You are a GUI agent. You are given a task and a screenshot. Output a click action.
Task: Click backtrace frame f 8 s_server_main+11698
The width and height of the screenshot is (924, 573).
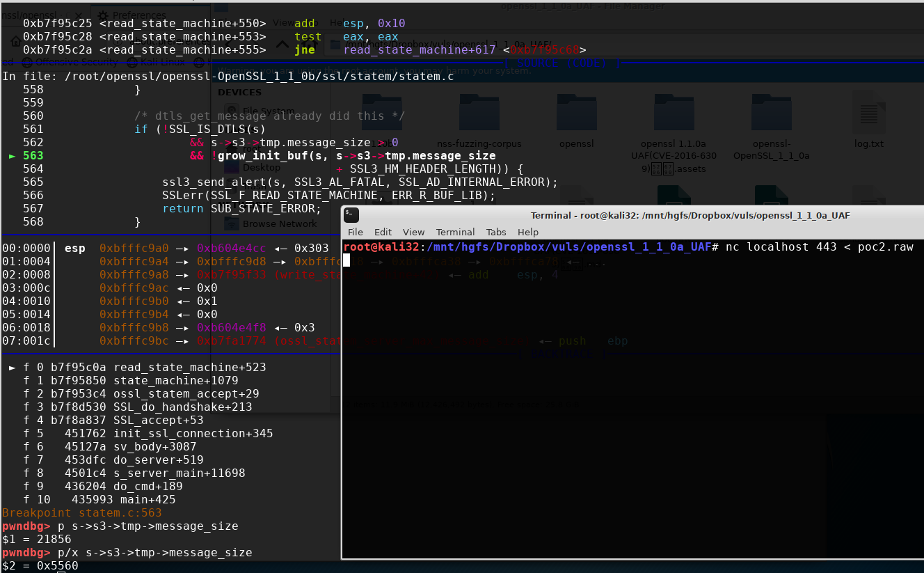pyautogui.click(x=134, y=473)
